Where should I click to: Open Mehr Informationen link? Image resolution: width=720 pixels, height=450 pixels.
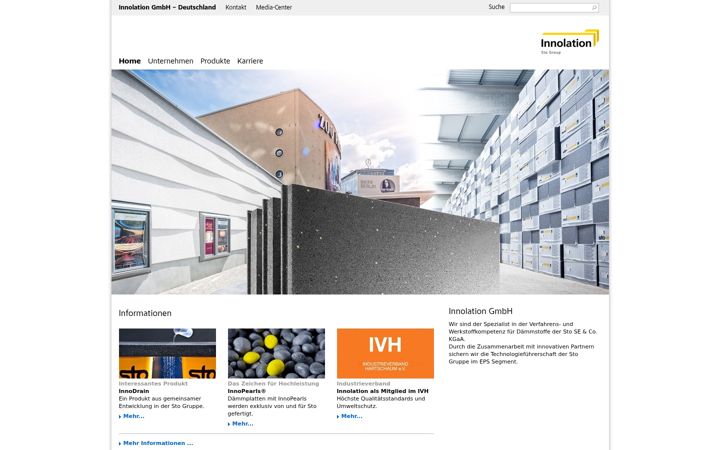(x=156, y=444)
